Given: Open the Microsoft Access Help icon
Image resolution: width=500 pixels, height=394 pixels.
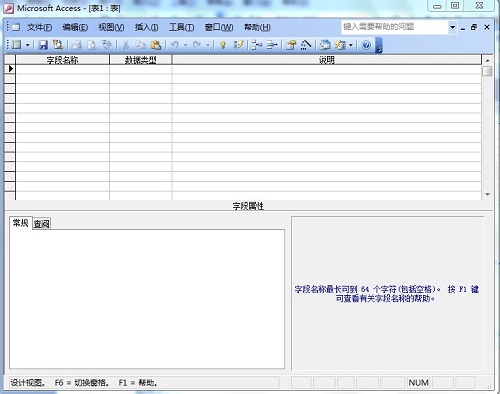Looking at the screenshot, I should (366, 45).
